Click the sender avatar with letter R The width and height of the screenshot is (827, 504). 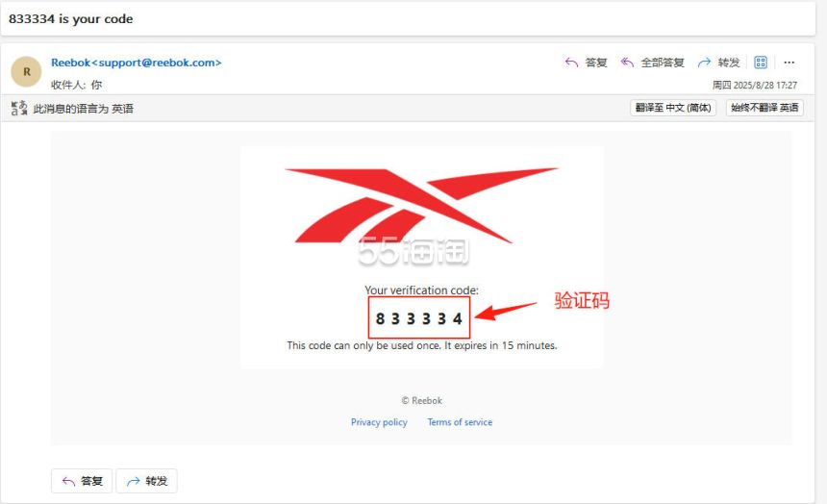[26, 72]
